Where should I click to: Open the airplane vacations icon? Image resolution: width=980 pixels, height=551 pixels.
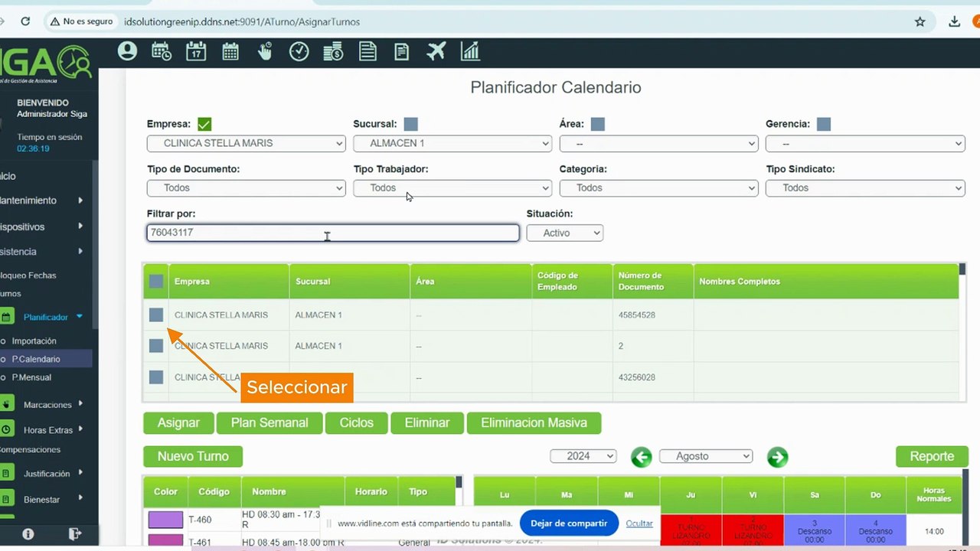pos(436,51)
